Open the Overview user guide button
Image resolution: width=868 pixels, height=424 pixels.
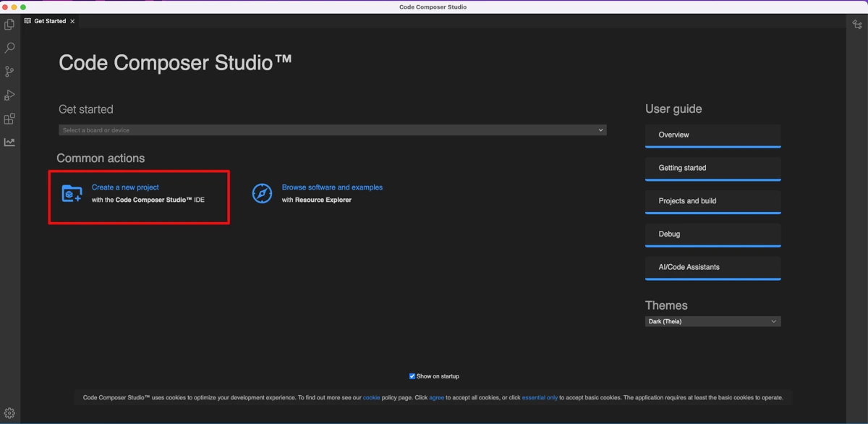712,135
